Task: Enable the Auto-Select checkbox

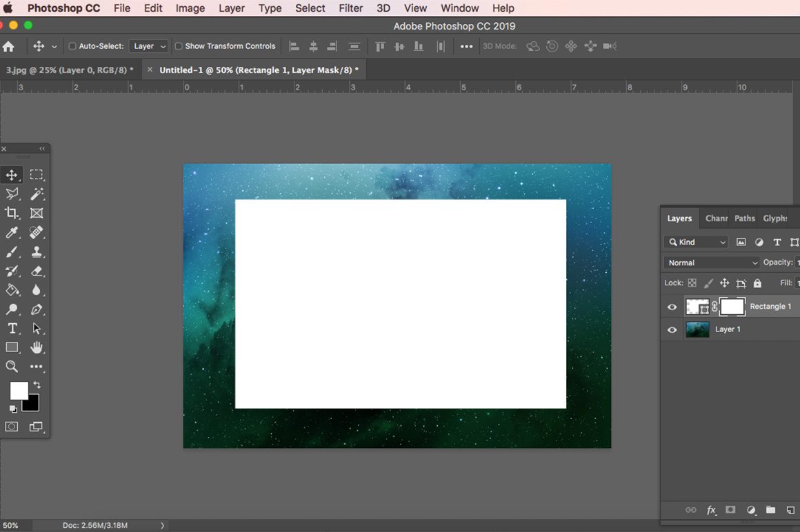Action: [x=72, y=46]
